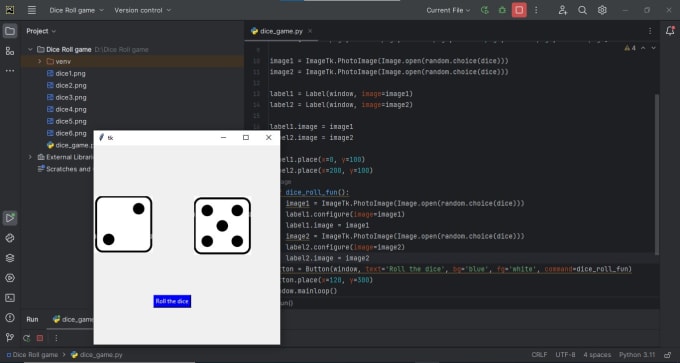The image size is (680, 363).
Task: Open IDE settings gear
Action: pos(602,10)
